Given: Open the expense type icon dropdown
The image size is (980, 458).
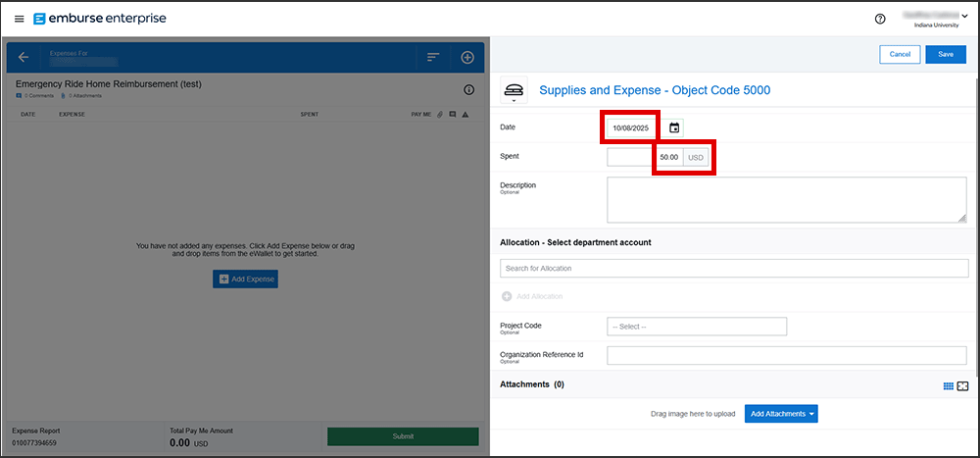Looking at the screenshot, I should click(514, 91).
